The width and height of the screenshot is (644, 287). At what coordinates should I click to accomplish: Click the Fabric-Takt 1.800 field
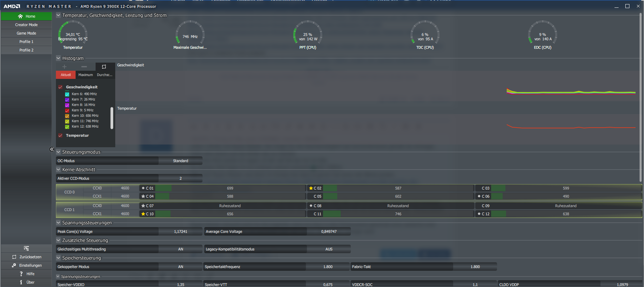[x=475, y=267]
